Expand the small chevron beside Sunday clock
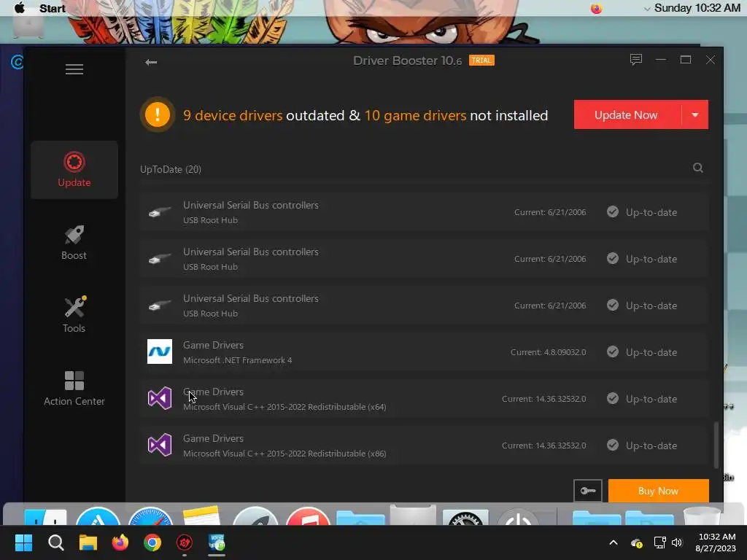This screenshot has width=747, height=560. pos(646,9)
